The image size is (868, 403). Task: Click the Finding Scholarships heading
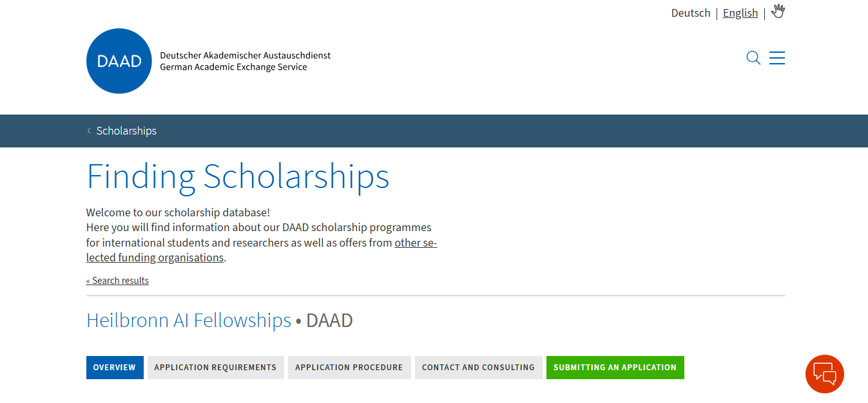coord(238,176)
